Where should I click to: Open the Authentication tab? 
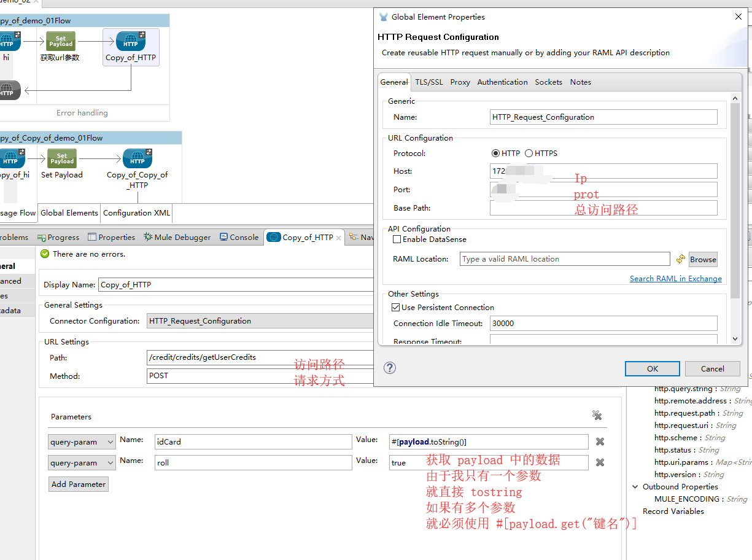pos(502,82)
